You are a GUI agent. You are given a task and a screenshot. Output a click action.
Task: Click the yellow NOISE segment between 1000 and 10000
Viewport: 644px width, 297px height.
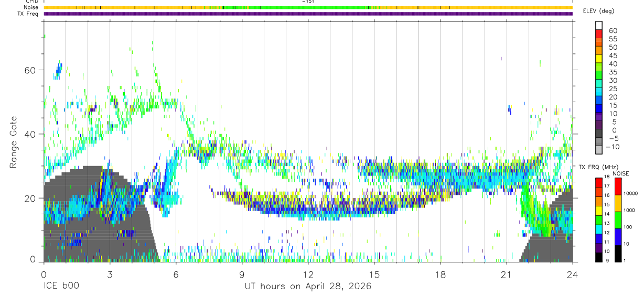[x=617, y=203]
